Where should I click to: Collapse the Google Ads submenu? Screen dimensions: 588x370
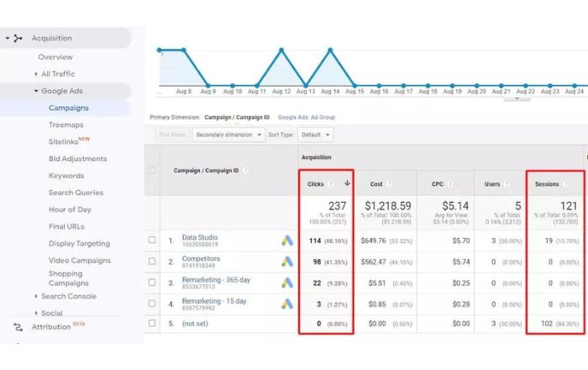[36, 91]
